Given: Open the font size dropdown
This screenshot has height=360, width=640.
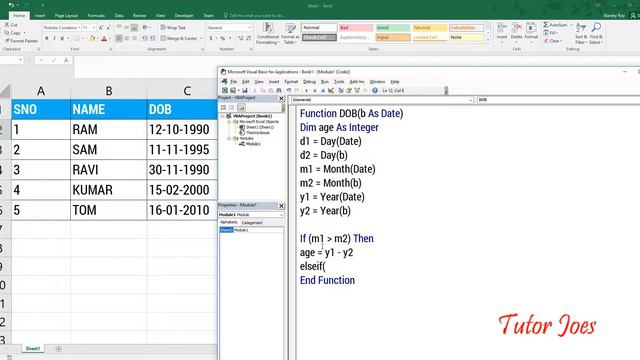Looking at the screenshot, I should tap(94, 27).
